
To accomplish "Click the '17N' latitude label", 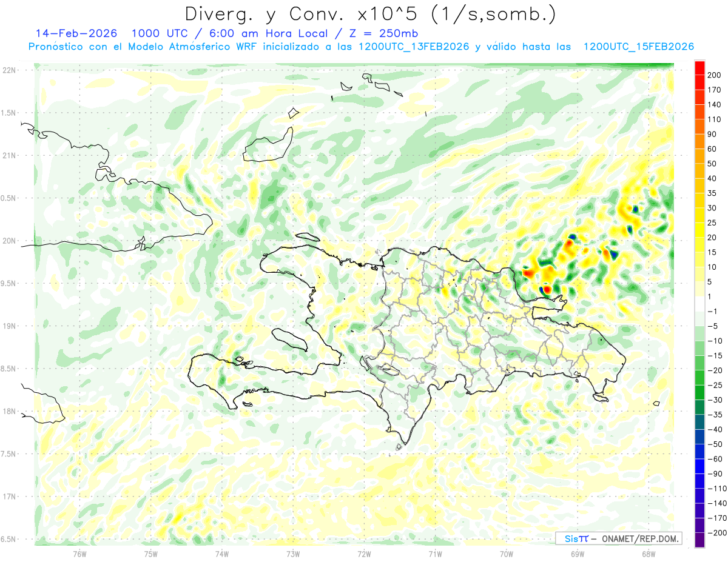I will 9,497.
